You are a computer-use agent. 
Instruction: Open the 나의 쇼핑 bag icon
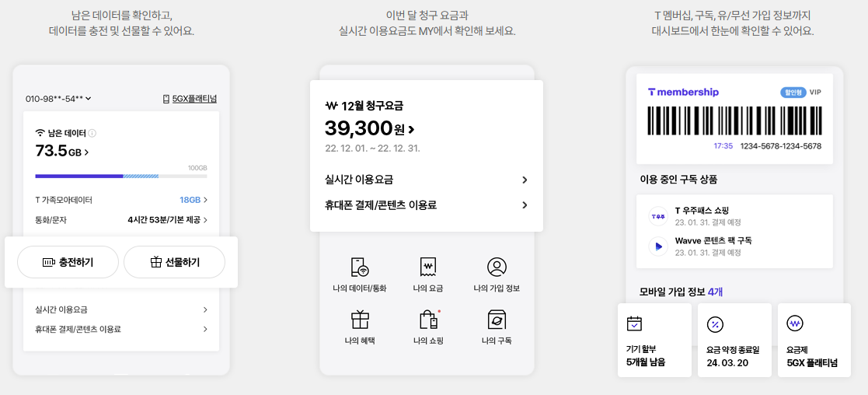(429, 320)
